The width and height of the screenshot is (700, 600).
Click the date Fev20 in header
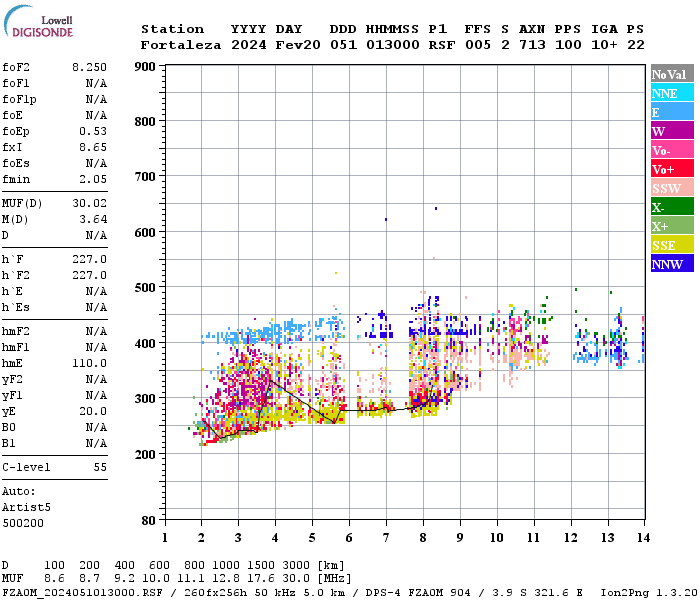click(298, 45)
